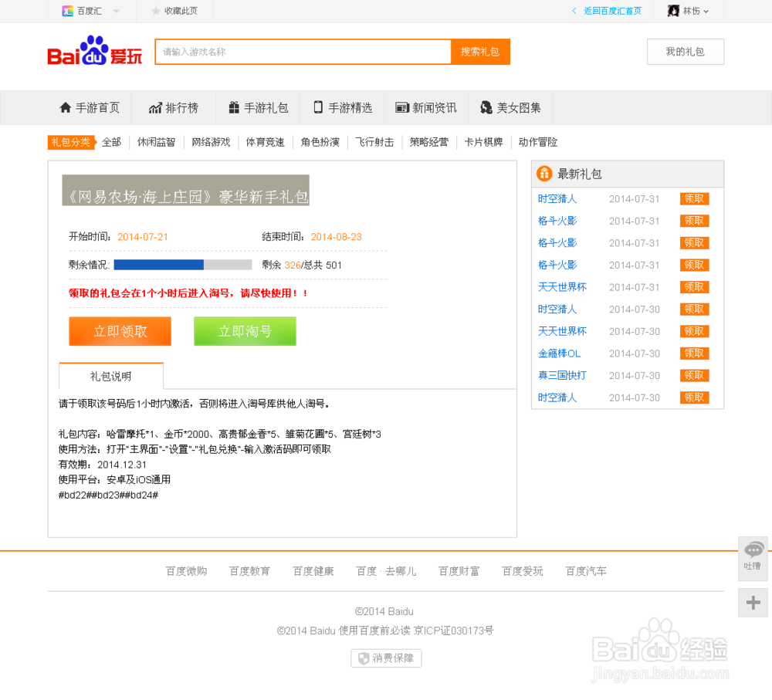Click the shield icon in 消费保障
This screenshot has height=700, width=772.
coord(364,658)
